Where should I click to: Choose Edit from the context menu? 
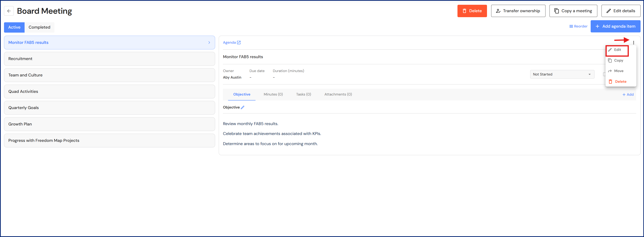coord(617,50)
